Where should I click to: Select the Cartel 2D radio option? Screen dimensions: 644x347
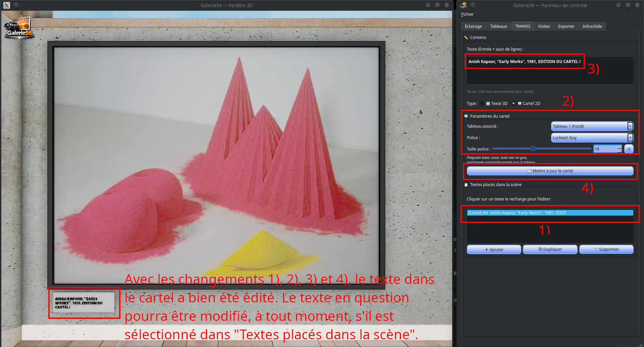514,104
